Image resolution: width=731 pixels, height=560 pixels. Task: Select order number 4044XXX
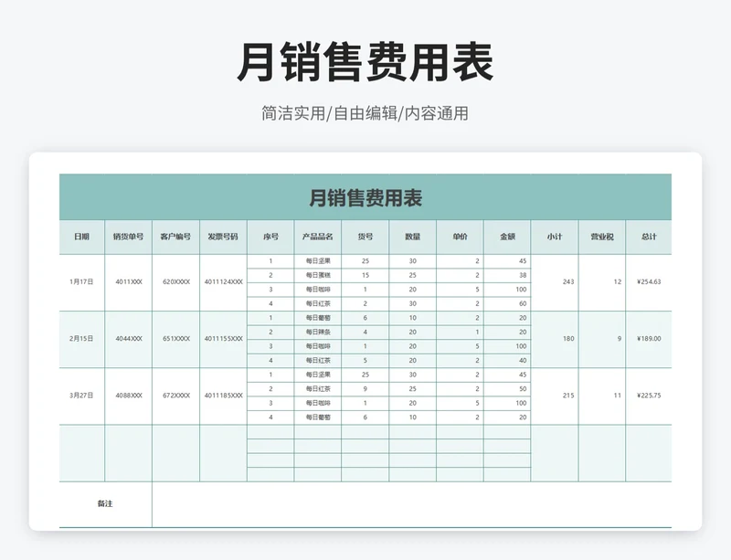point(128,339)
